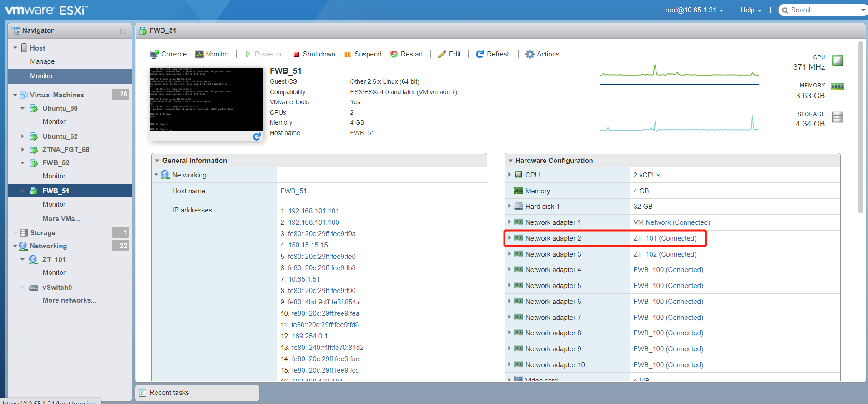Open the Help dropdown menu
This screenshot has width=868, height=404.
(x=751, y=10)
